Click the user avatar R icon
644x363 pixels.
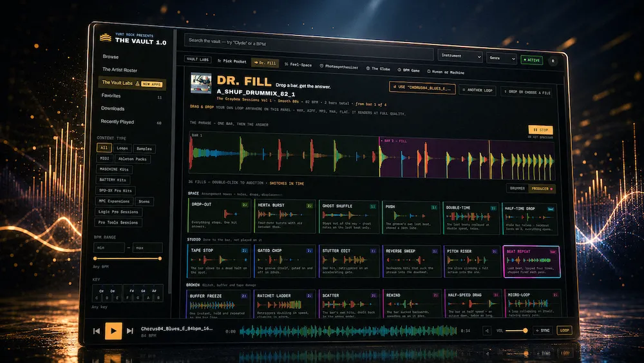[x=553, y=61]
